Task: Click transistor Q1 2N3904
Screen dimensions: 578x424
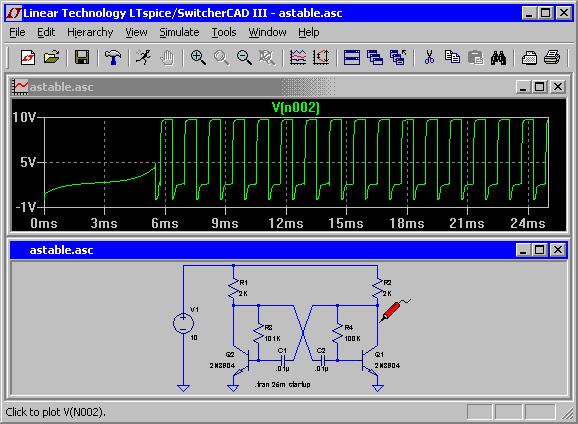Action: click(x=370, y=362)
